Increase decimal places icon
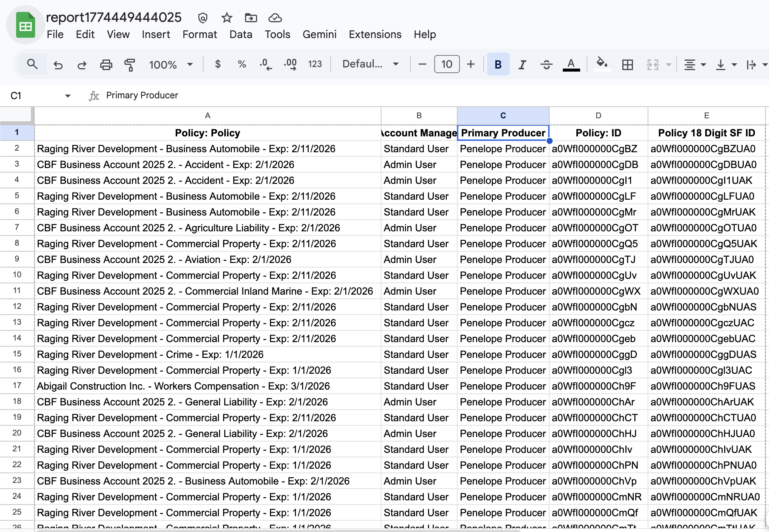This screenshot has width=769, height=532. click(290, 64)
